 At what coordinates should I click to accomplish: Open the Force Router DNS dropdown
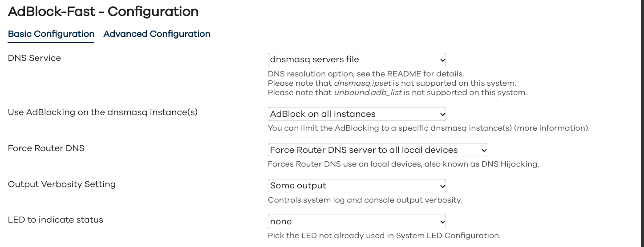tap(377, 150)
